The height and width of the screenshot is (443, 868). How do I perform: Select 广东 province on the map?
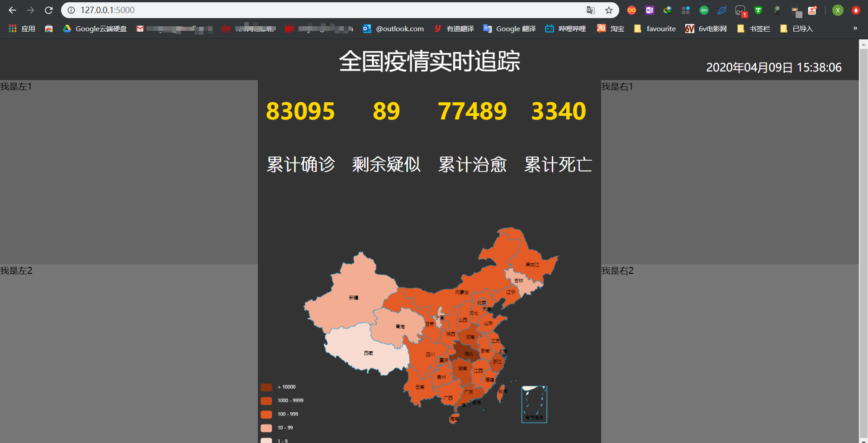(469, 392)
